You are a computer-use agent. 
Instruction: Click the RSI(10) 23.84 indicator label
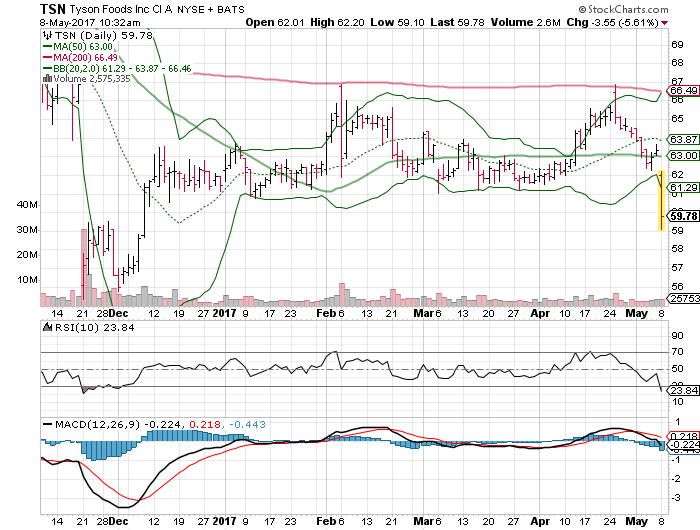pyautogui.click(x=94, y=327)
